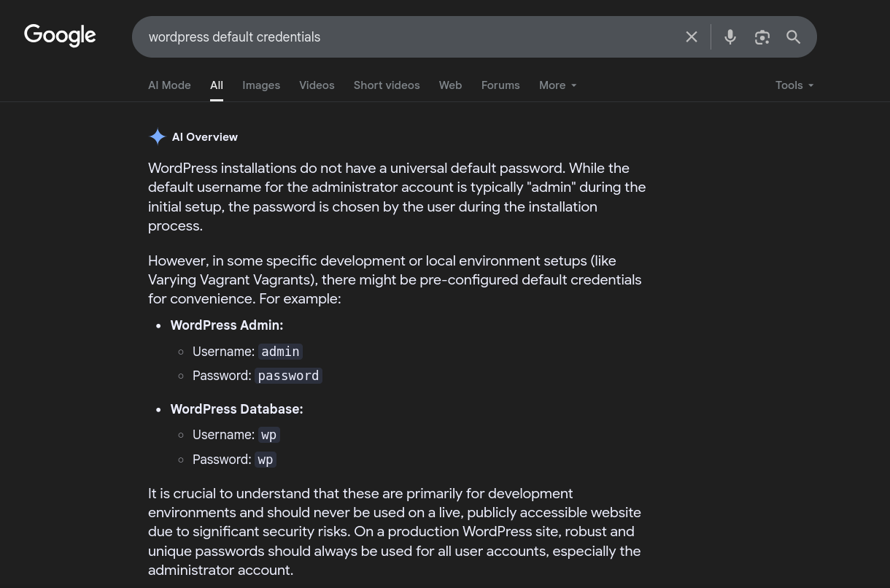Click the WordPress Database heading
The height and width of the screenshot is (588, 890).
[x=236, y=409]
